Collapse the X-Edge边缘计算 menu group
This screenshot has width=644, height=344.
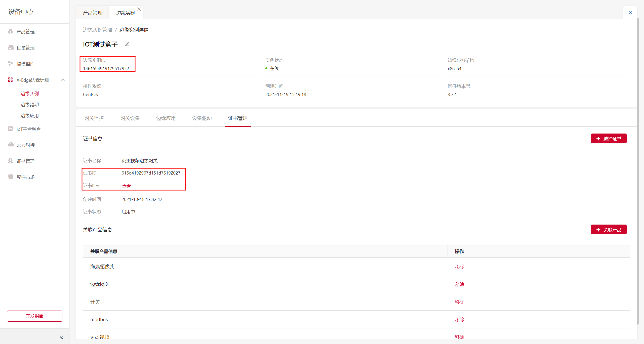point(63,80)
